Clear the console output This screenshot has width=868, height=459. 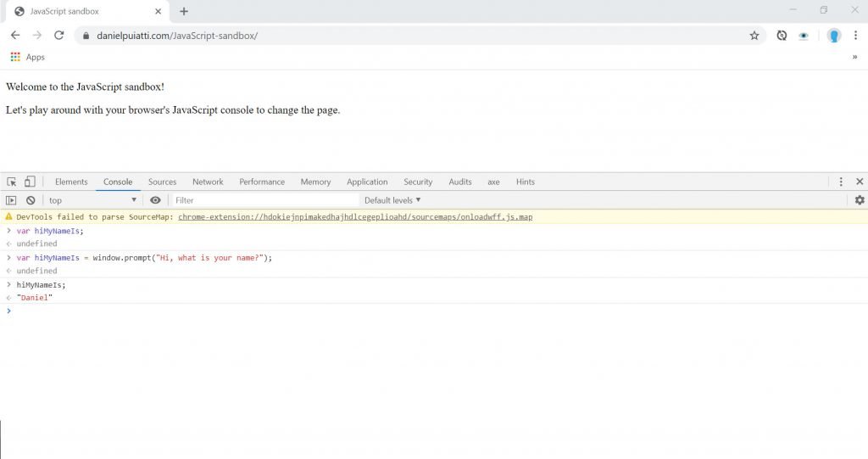coord(31,200)
